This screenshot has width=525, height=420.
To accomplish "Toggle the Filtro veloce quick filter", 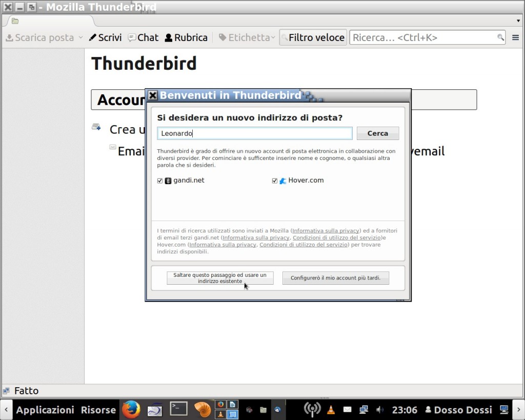I will tap(313, 37).
